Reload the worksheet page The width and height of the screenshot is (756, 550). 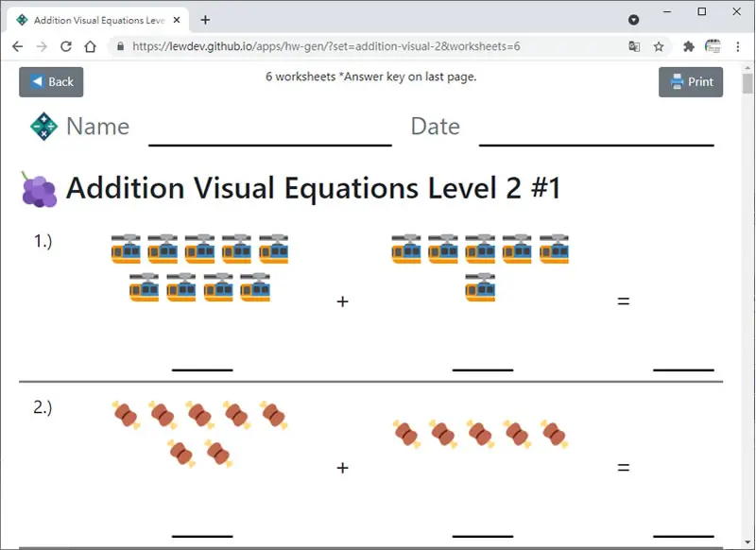pyautogui.click(x=66, y=46)
